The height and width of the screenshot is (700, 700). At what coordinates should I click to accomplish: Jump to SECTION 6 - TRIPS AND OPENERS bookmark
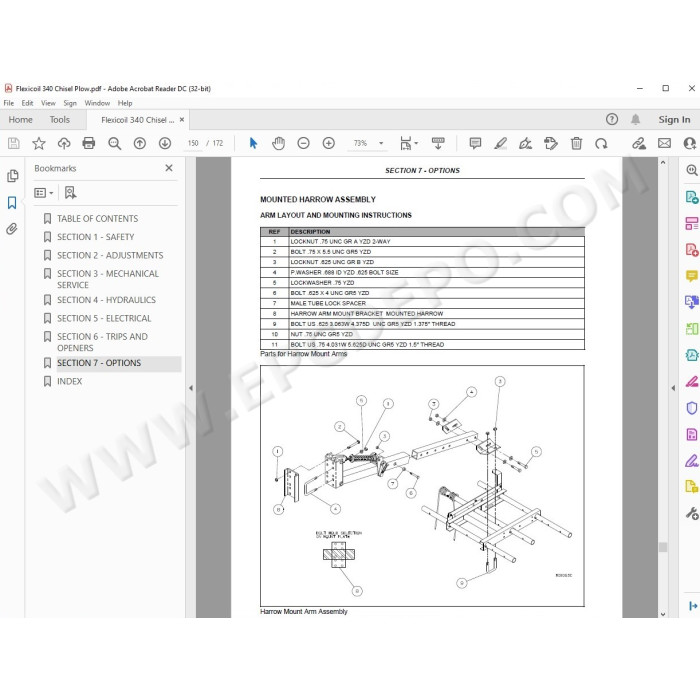click(x=102, y=342)
